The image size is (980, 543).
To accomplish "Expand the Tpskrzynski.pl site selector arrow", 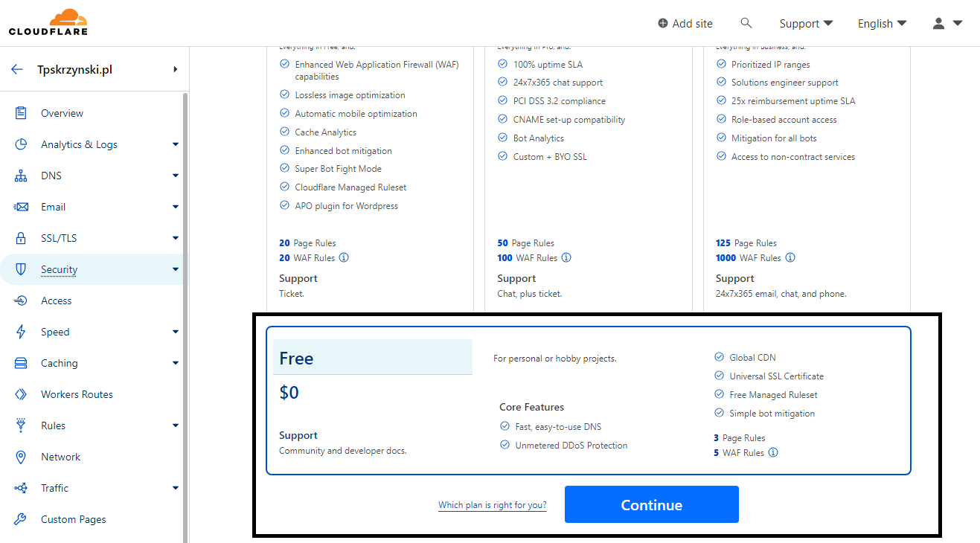I will pos(176,69).
